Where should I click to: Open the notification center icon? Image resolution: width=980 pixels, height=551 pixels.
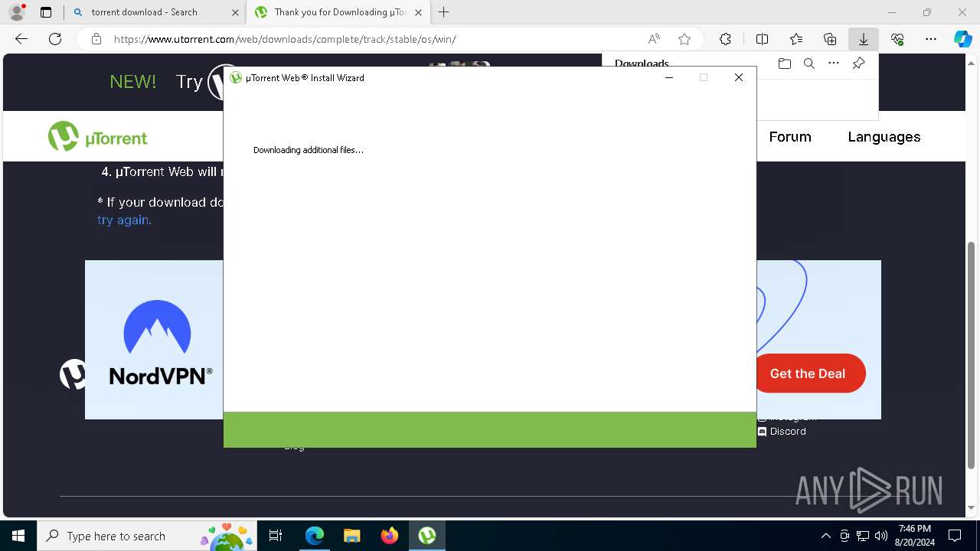[955, 536]
